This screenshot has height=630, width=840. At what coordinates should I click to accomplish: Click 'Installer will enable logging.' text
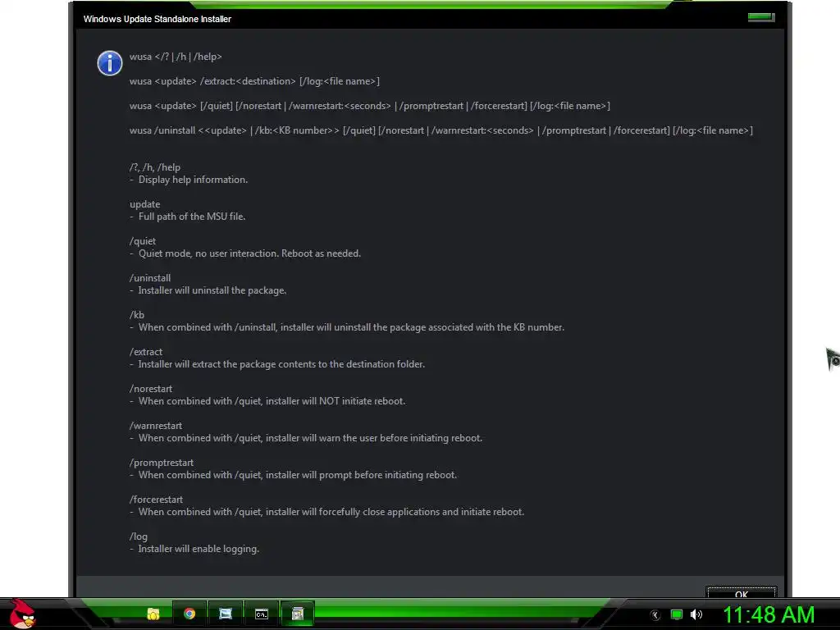(199, 549)
